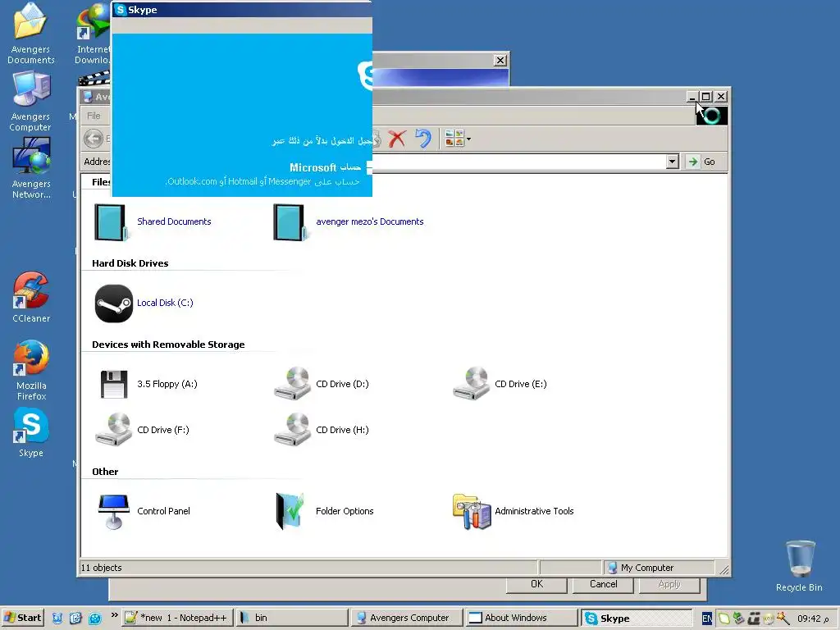This screenshot has width=840, height=630.
Task: Click the EN language indicator in tray
Action: [706, 619]
